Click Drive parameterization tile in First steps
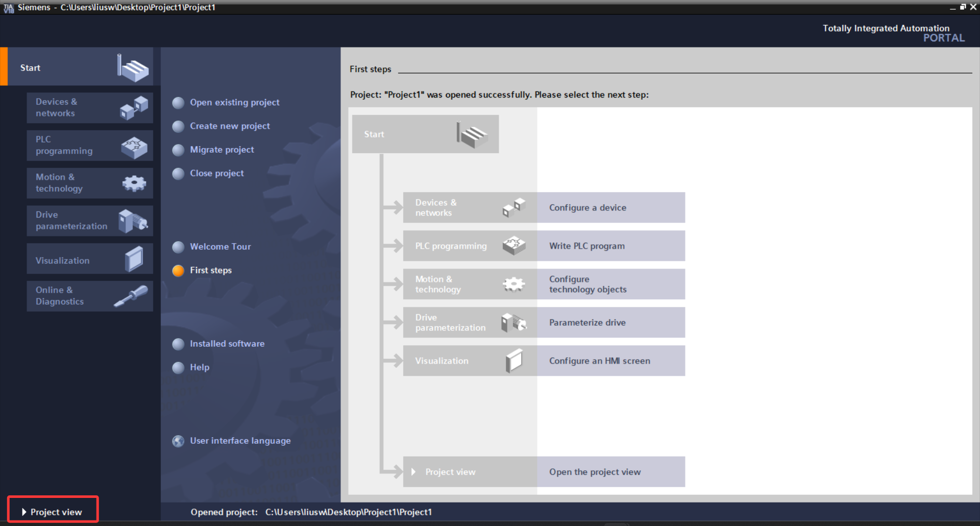980x526 pixels. 470,322
